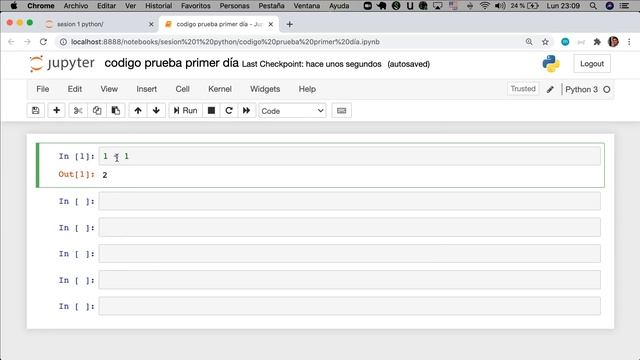This screenshot has height=360, width=640.
Task: Bookmark this page with star icon
Action: 545,42
